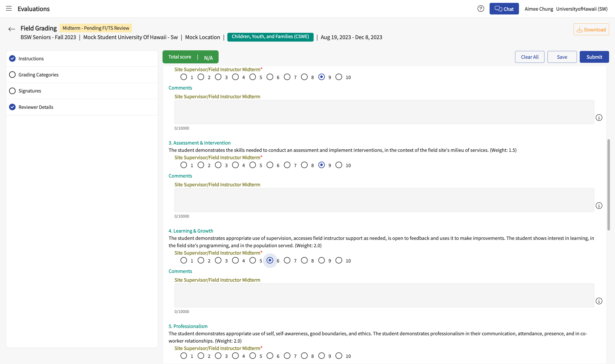Click the Assessment & Intervention comments box
The height and width of the screenshot is (364, 615).
point(384,200)
